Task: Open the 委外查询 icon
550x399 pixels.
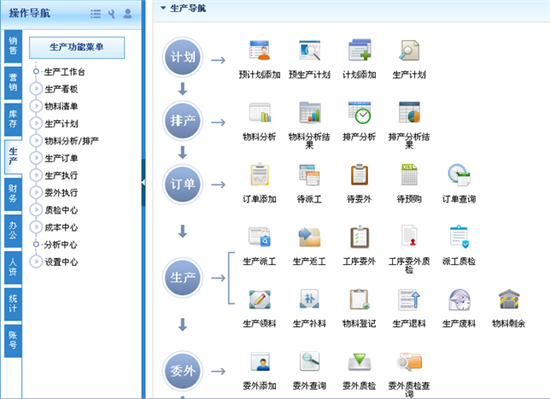Action: tap(309, 361)
